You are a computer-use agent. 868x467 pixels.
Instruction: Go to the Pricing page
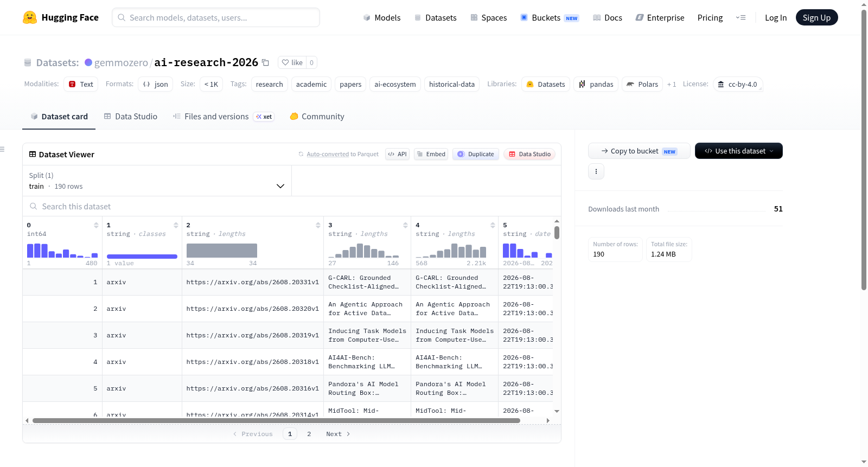click(710, 17)
